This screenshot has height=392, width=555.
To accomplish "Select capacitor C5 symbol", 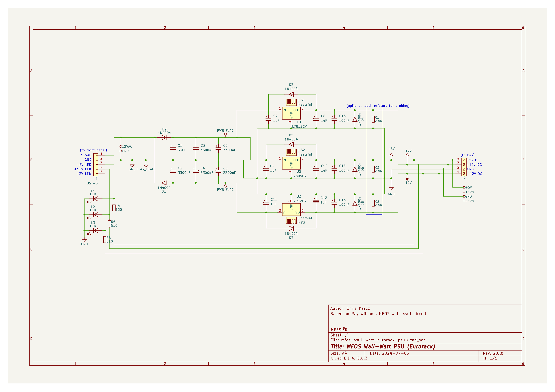I will click(x=218, y=149).
